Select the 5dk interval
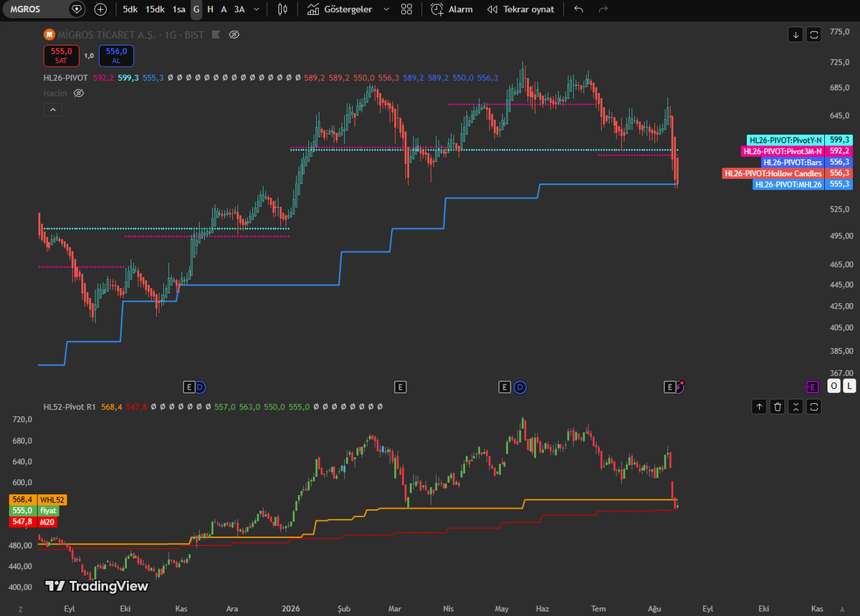This screenshot has height=616, width=860. pos(130,9)
